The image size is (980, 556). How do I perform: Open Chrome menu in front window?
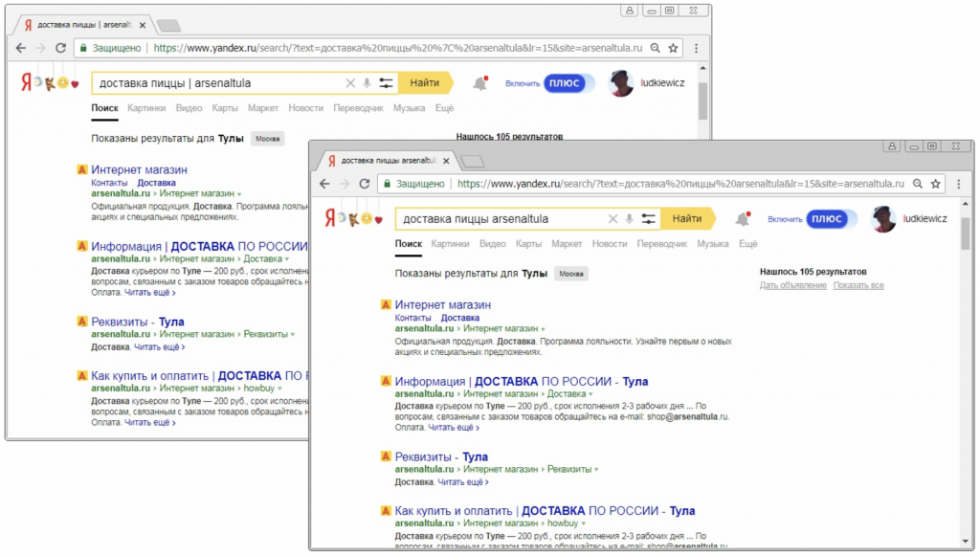(959, 184)
